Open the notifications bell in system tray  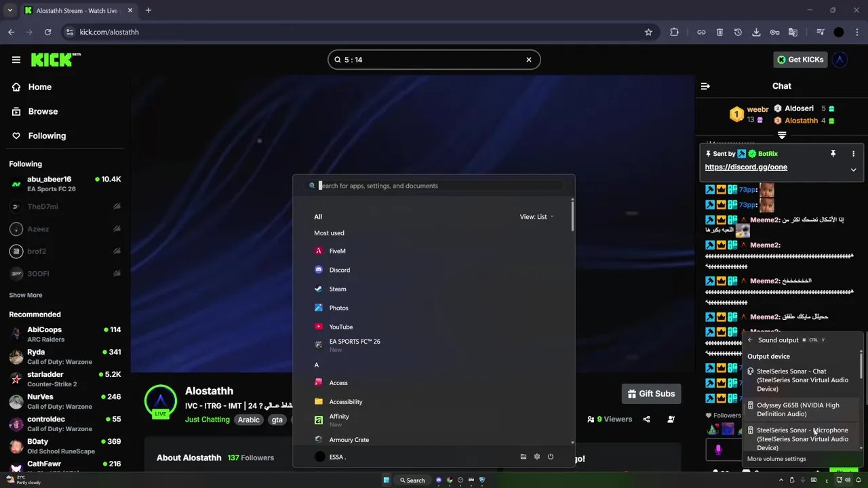click(x=859, y=480)
